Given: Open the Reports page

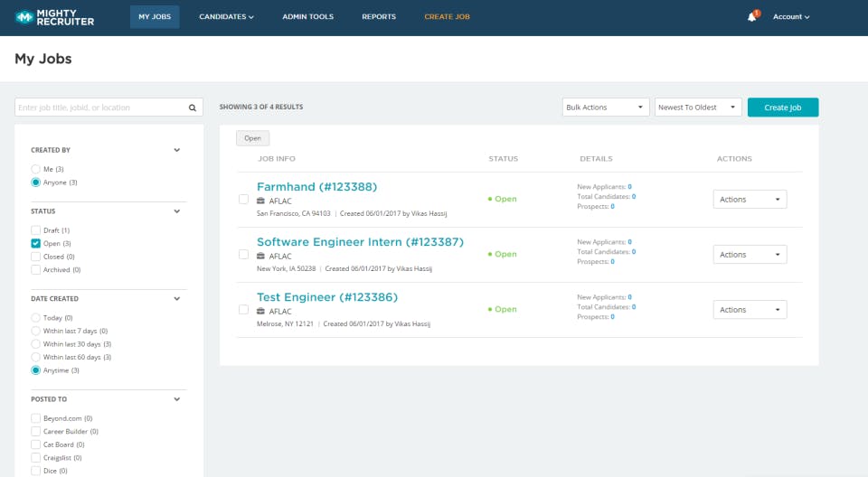Looking at the screenshot, I should 379,17.
